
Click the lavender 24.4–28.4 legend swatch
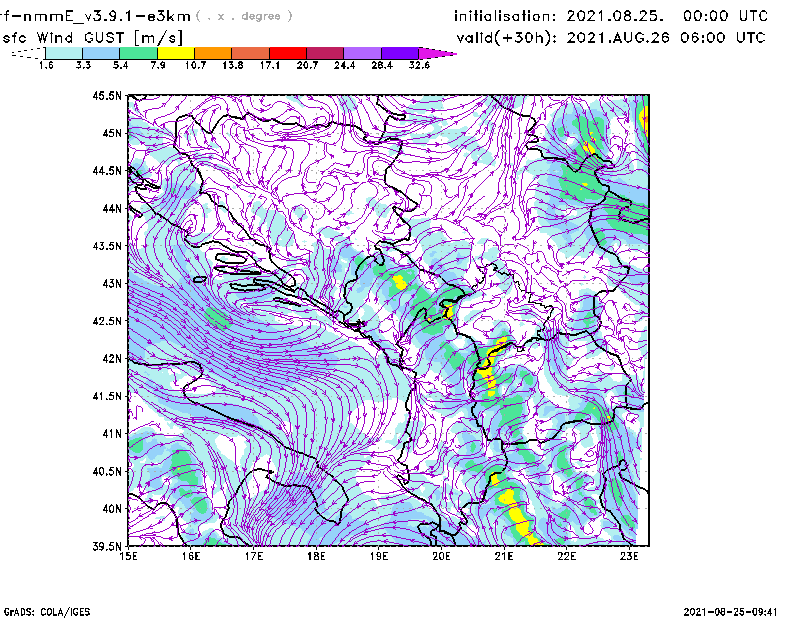362,53
